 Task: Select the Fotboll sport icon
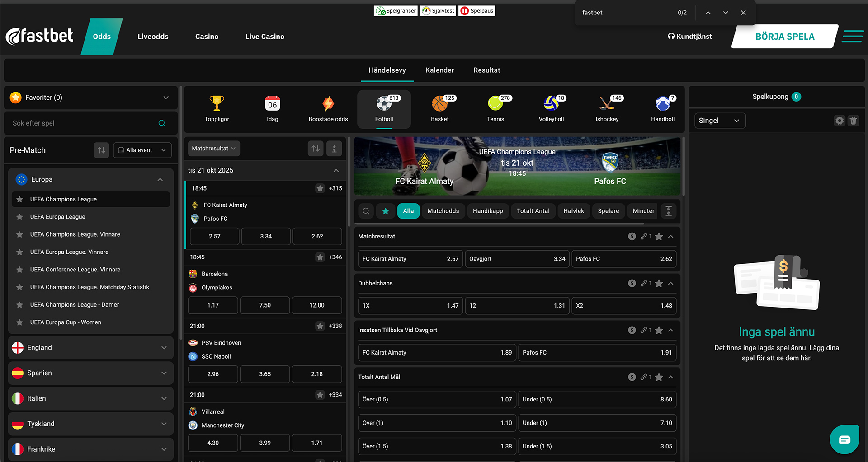(384, 108)
